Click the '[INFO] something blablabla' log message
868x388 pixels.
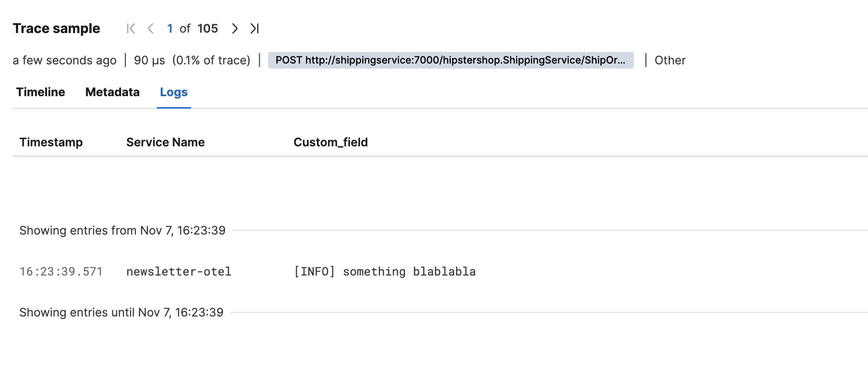tap(384, 271)
